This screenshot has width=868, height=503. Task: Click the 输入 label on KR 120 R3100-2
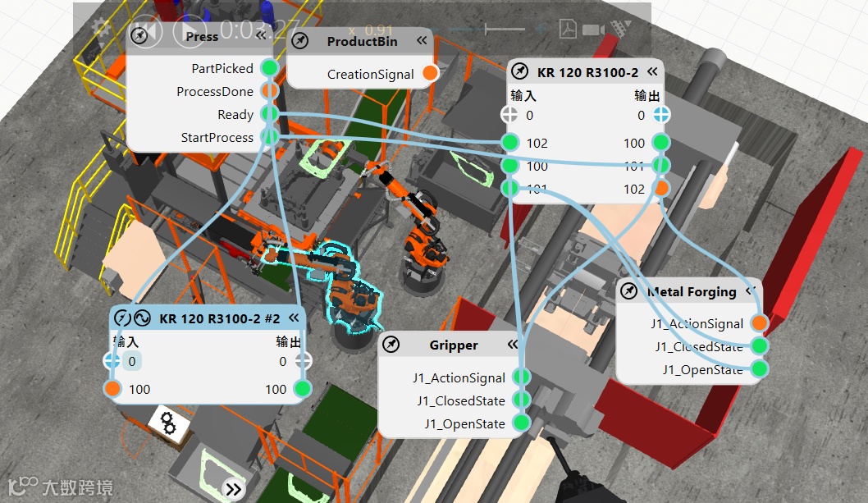click(x=523, y=95)
